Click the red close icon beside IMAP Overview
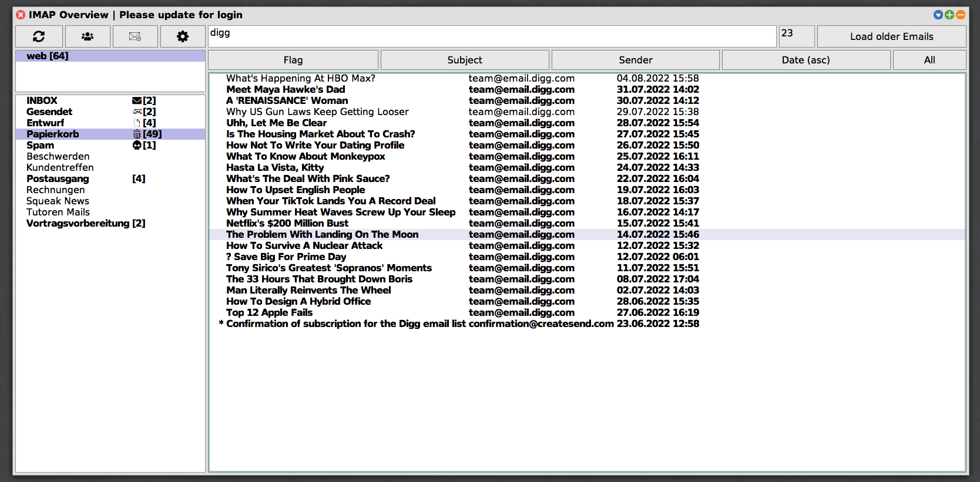 click(21, 15)
